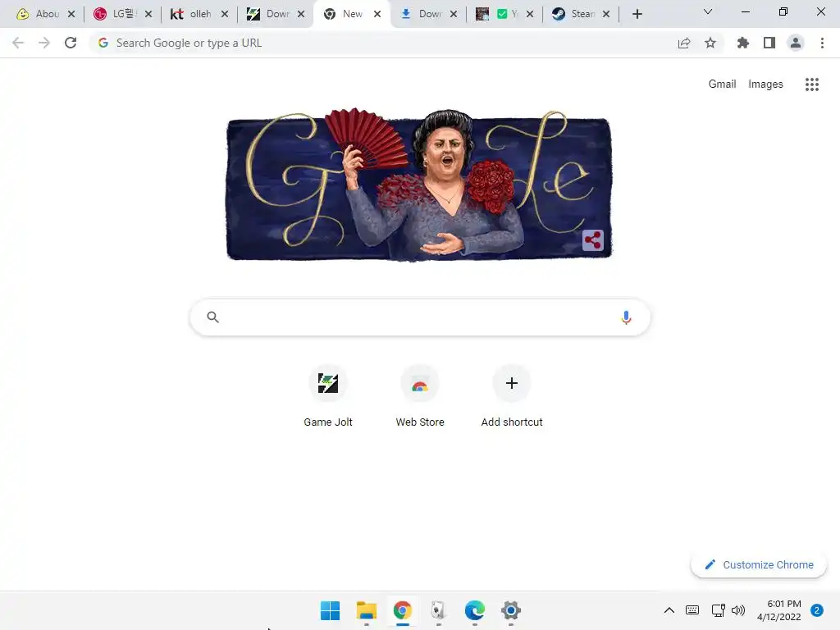Close the kt olleh tab
This screenshot has width=840, height=630.
point(225,14)
